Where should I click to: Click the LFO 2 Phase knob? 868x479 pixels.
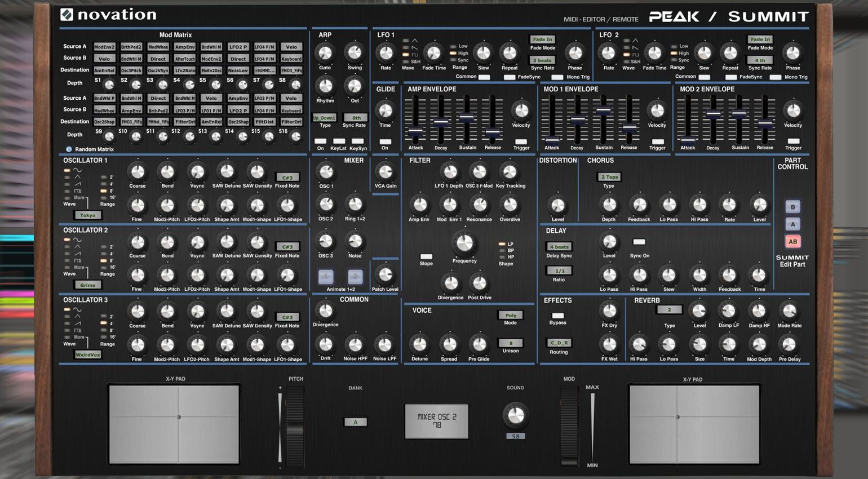click(792, 54)
